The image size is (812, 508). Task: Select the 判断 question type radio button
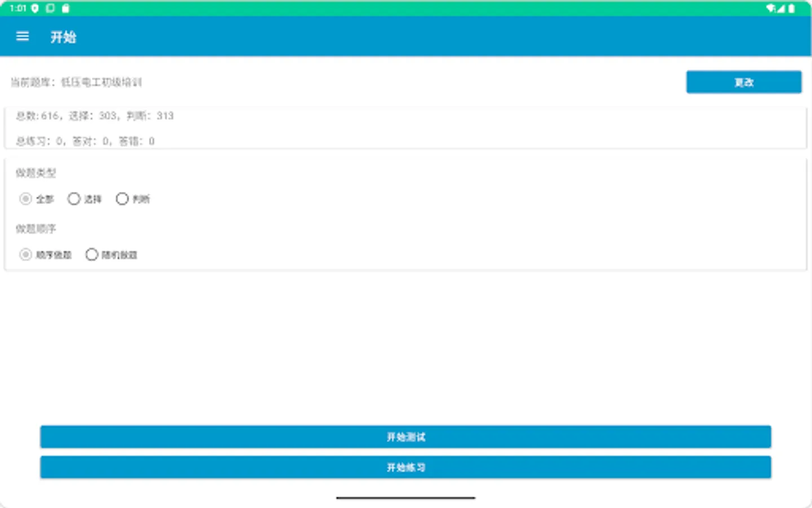click(122, 199)
